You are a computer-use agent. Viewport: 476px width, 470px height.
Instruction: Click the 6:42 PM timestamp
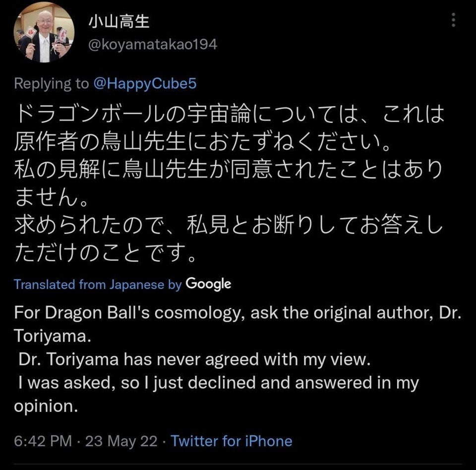point(43,441)
